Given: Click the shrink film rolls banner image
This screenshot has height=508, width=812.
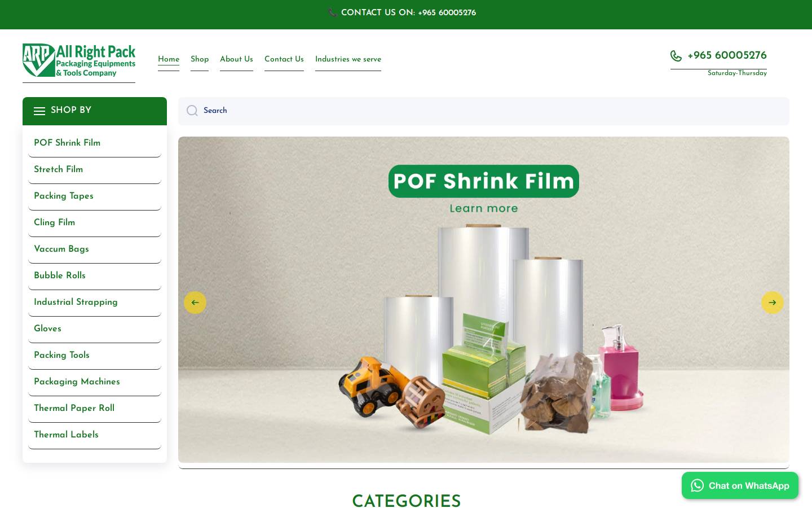Looking at the screenshot, I should pos(484,300).
